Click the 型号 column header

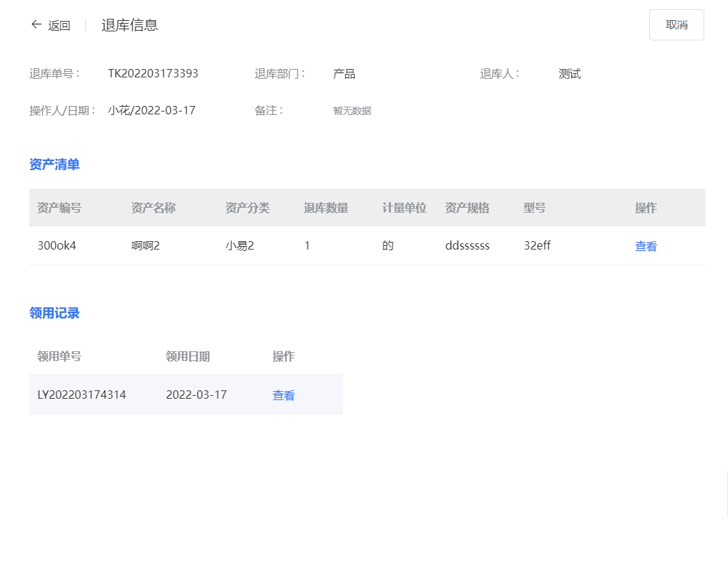pyautogui.click(x=534, y=208)
